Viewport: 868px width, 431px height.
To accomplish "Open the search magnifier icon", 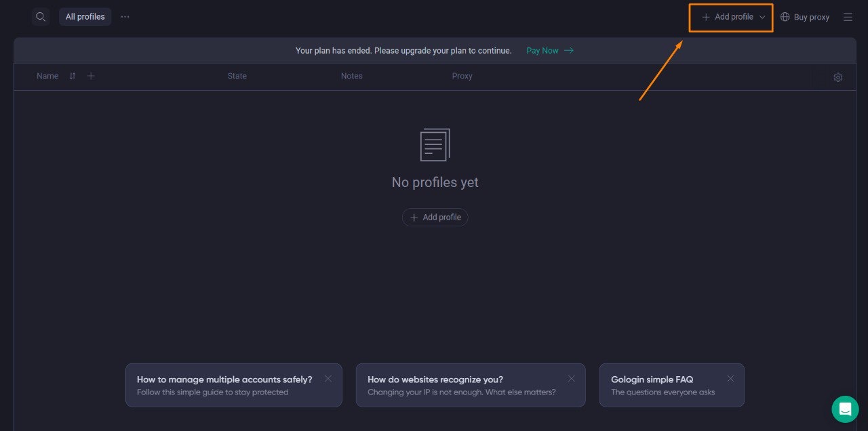I will point(41,16).
